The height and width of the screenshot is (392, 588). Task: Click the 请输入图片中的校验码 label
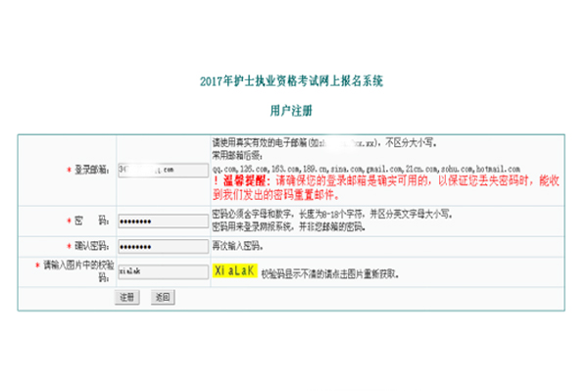point(80,266)
